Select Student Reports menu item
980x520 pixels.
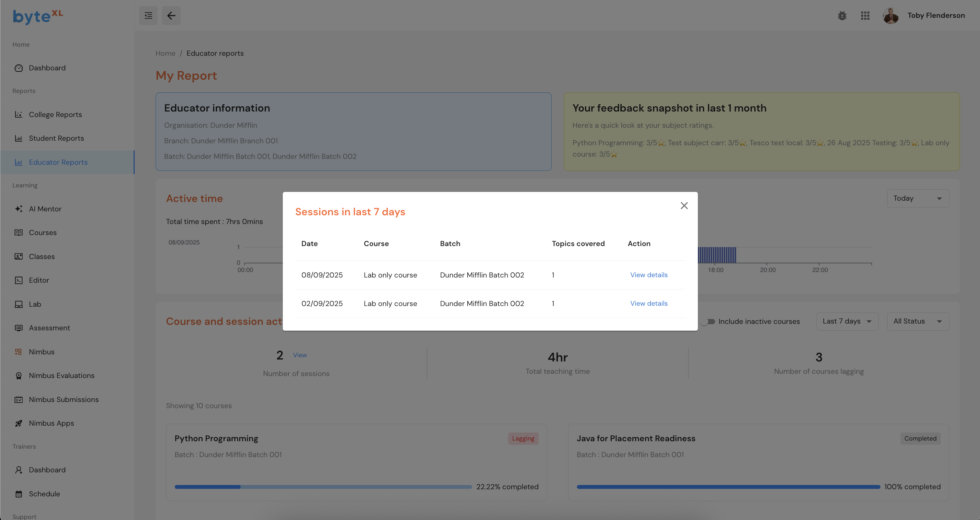pos(56,138)
